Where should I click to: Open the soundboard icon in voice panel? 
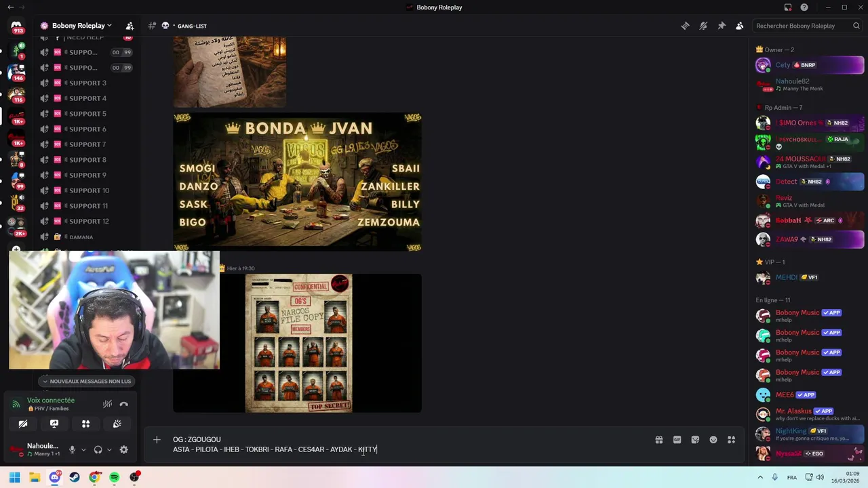(117, 424)
